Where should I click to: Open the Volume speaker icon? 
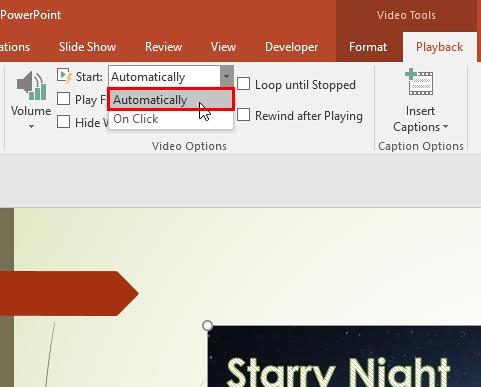pos(31,86)
